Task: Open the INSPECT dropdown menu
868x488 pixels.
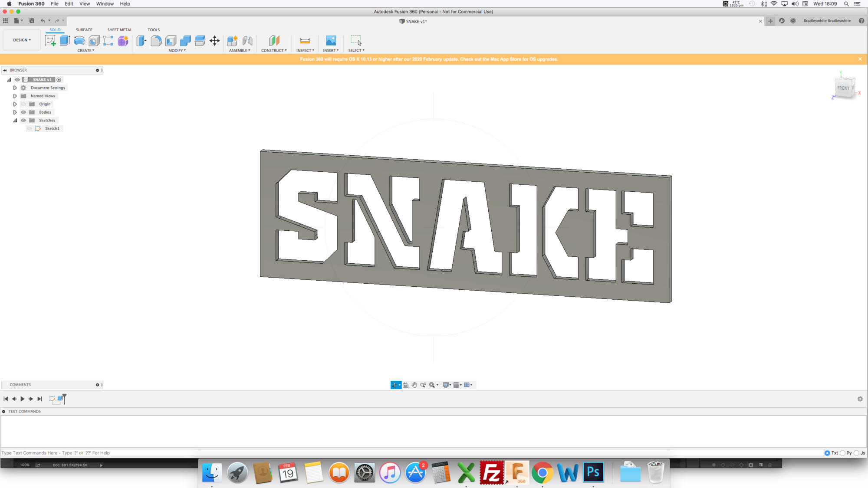Action: (x=305, y=51)
